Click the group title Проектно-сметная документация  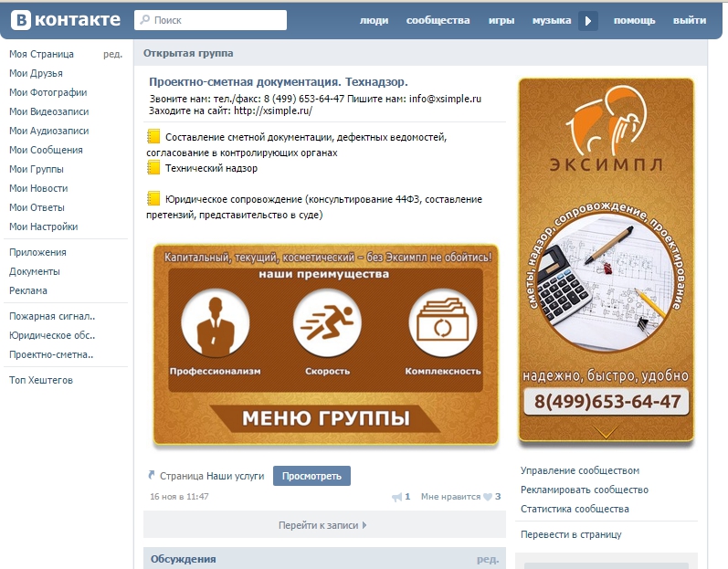pos(278,82)
